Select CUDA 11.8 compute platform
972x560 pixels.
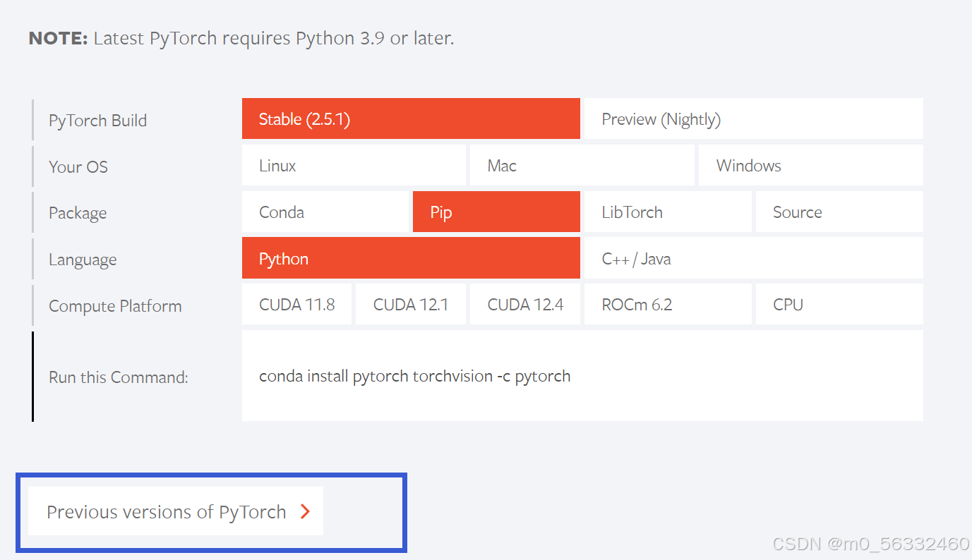point(296,304)
